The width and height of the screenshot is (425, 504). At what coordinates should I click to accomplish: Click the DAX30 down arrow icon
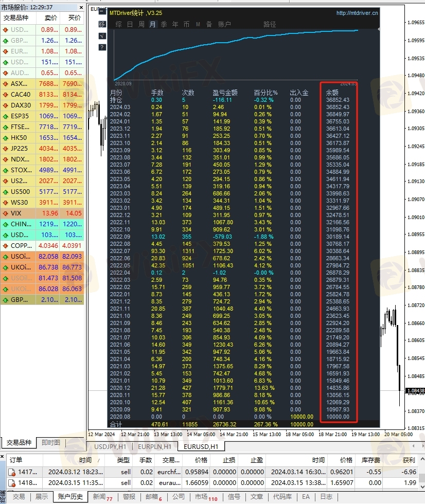click(x=6, y=105)
